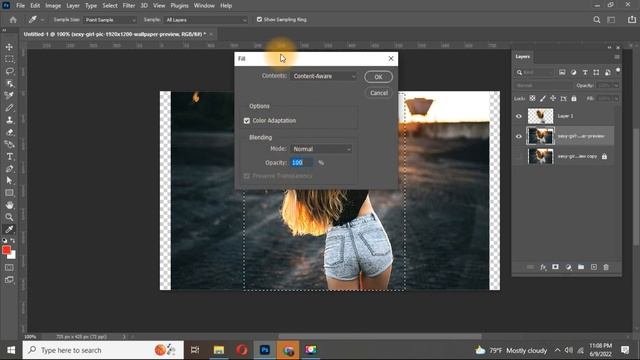Show the locked copy layer

click(519, 156)
